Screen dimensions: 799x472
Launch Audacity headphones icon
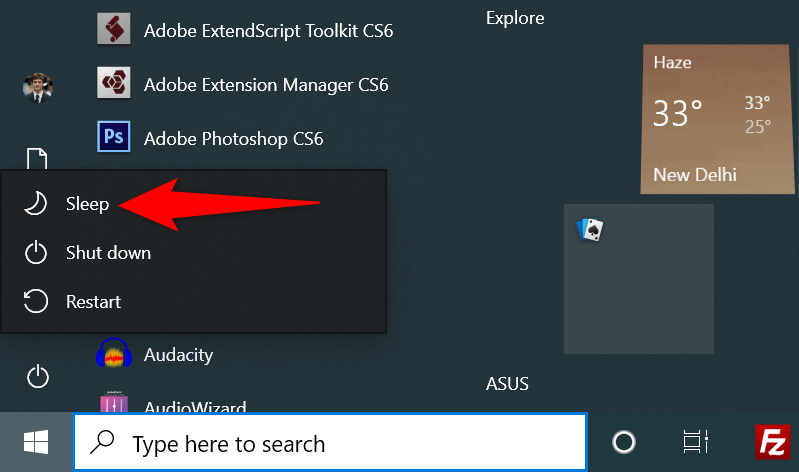point(114,354)
